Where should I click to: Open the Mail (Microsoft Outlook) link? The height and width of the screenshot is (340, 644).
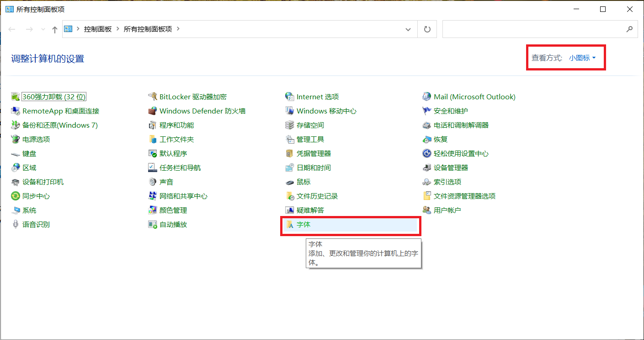474,97
